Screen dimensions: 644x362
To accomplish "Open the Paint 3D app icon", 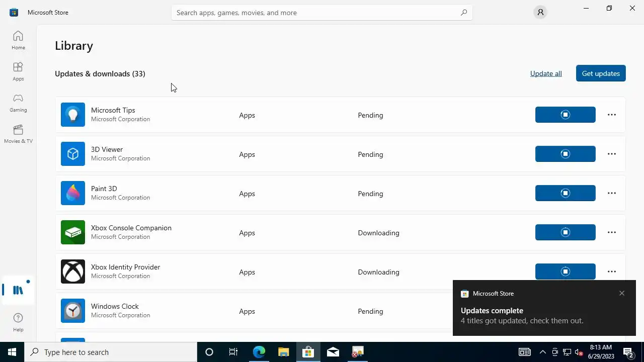I will pos(73,193).
